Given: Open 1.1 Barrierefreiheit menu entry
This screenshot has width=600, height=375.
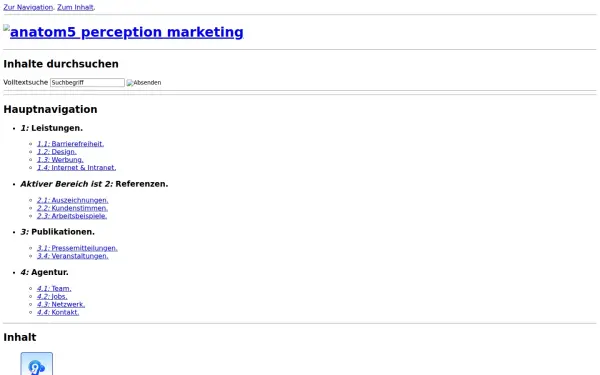Looking at the screenshot, I should (x=70, y=144).
